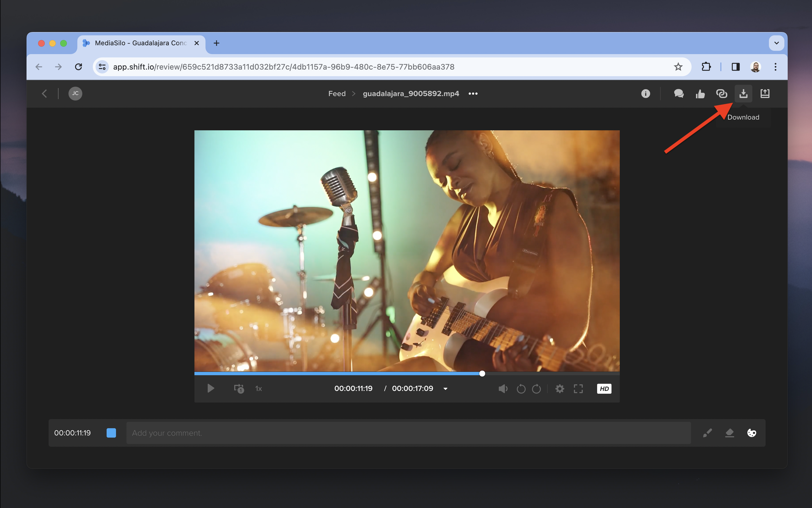
Task: Open the player settings gear
Action: pyautogui.click(x=560, y=389)
